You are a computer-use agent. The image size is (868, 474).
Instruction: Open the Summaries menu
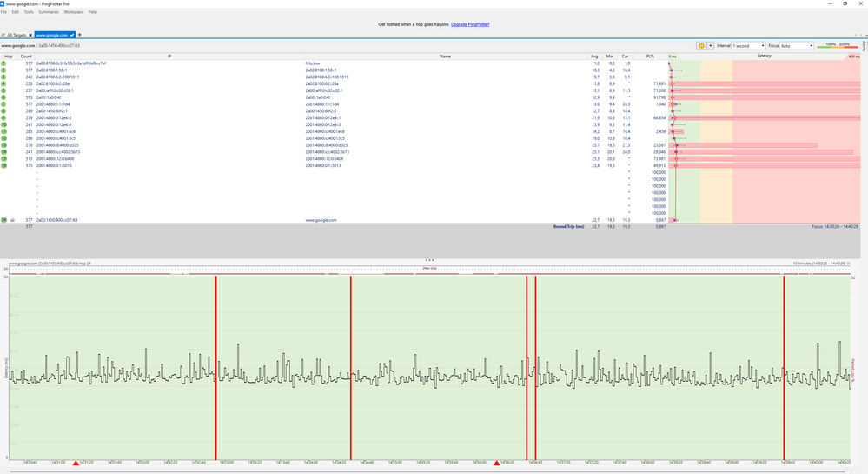point(49,12)
